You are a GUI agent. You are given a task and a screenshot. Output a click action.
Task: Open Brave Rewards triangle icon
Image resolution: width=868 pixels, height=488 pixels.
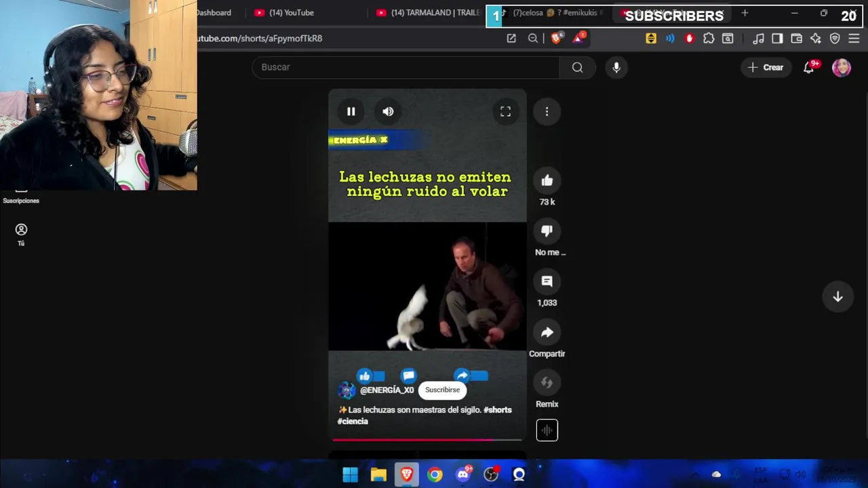[578, 39]
